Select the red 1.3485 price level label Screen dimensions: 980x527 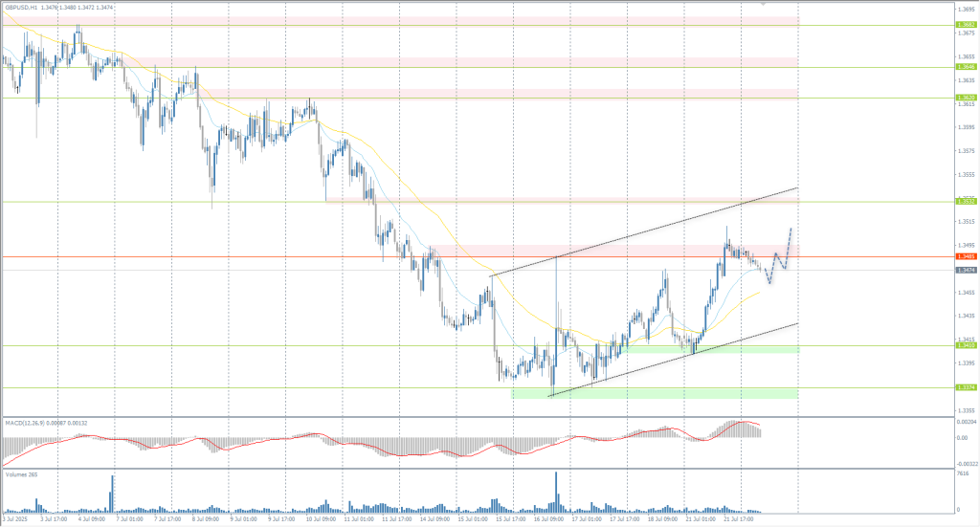pos(965,256)
